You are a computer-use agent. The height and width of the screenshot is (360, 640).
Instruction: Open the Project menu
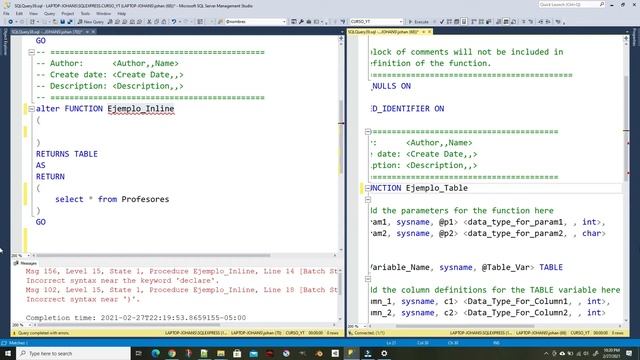(x=67, y=13)
